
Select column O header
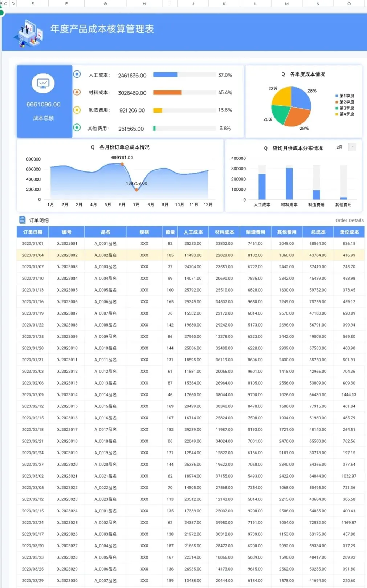pos(349,4)
